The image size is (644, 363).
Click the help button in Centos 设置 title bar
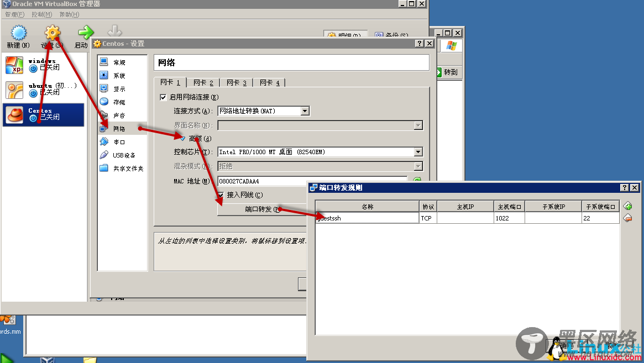point(420,44)
